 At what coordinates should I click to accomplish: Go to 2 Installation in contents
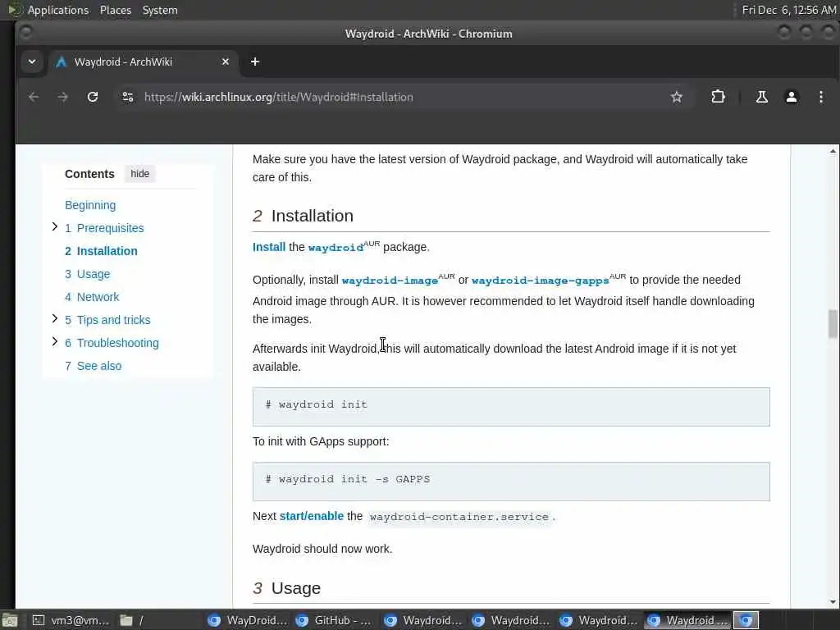click(x=101, y=251)
